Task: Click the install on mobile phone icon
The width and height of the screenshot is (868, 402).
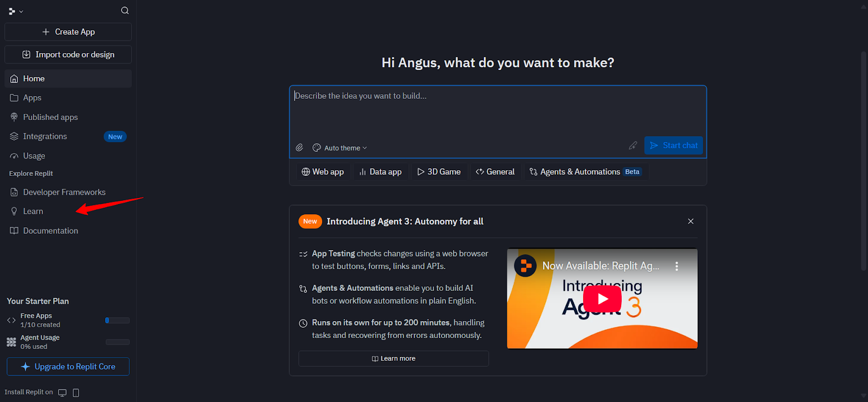Action: click(x=76, y=393)
